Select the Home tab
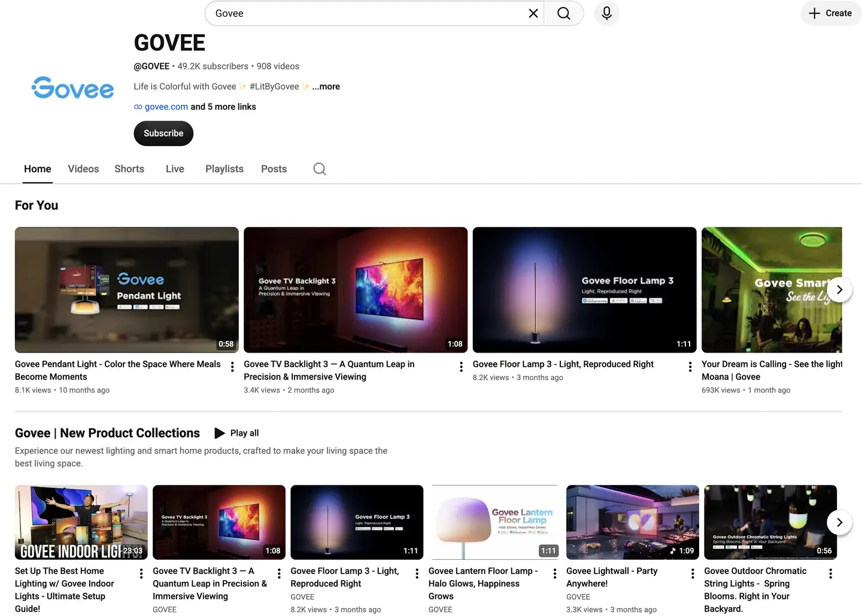 pyautogui.click(x=38, y=169)
